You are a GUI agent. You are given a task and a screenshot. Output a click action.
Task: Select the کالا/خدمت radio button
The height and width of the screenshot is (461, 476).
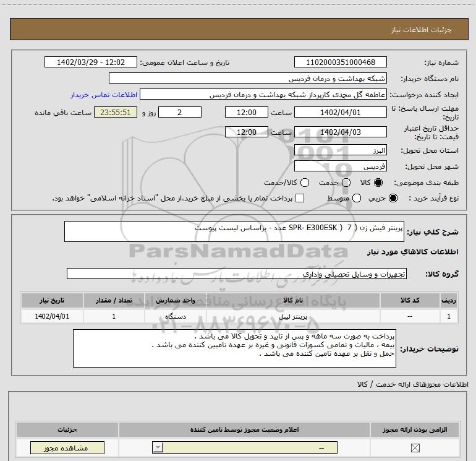click(305, 183)
